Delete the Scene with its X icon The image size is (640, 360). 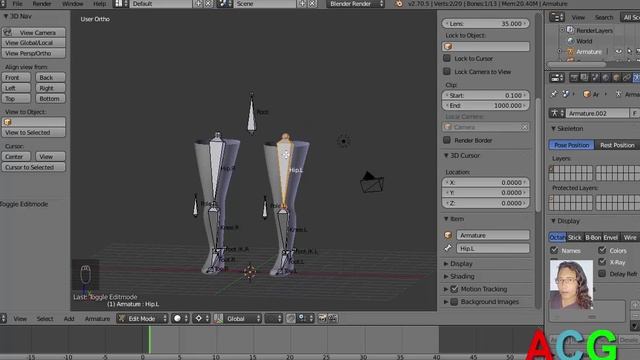coord(312,4)
